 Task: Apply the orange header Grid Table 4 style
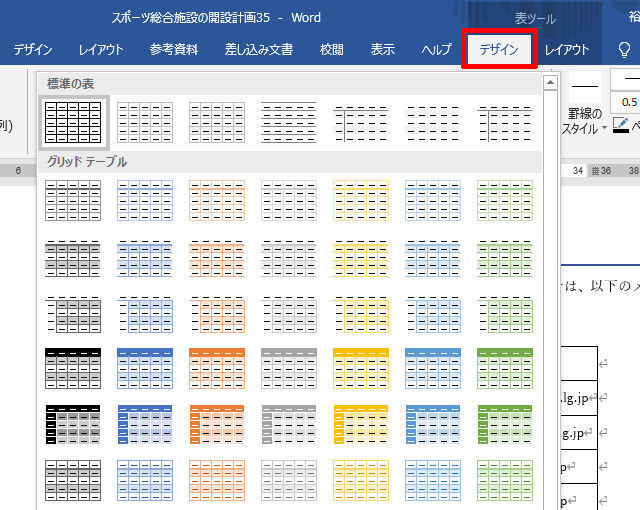coord(217,368)
